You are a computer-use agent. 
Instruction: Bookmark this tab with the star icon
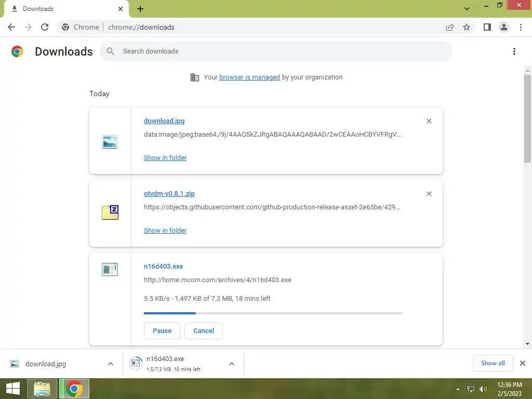pyautogui.click(x=467, y=27)
